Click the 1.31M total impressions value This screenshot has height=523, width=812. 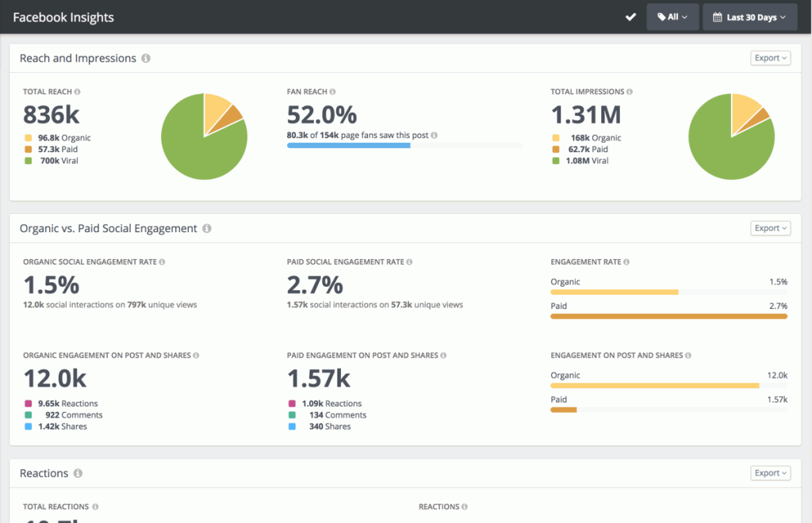[x=586, y=115]
